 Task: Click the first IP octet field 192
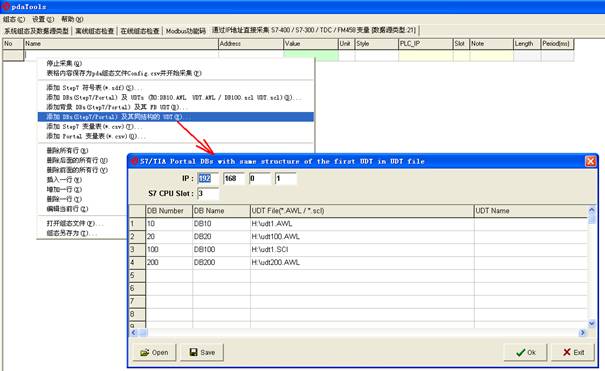[x=208, y=178]
